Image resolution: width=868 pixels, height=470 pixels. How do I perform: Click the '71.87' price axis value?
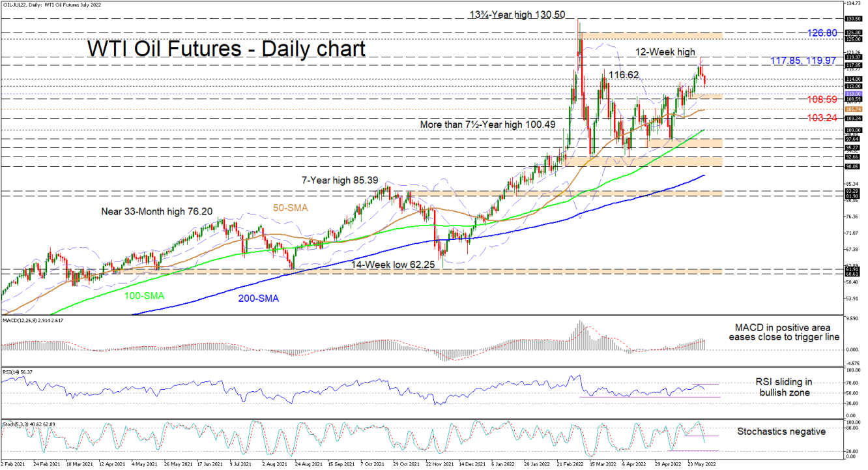853,233
